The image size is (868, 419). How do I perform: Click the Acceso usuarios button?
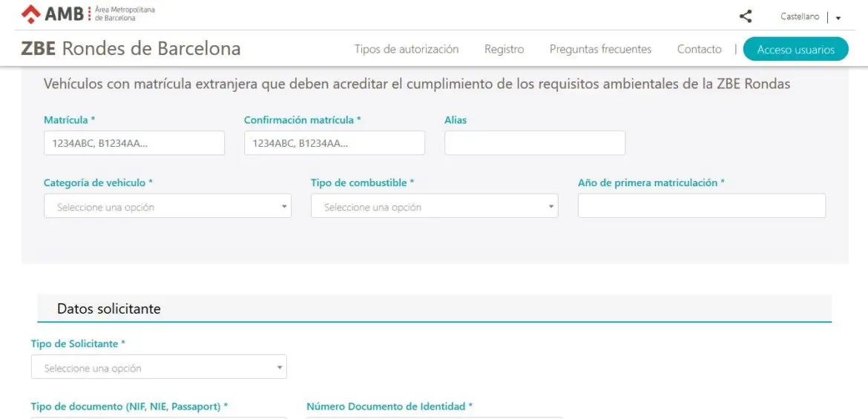[795, 49]
